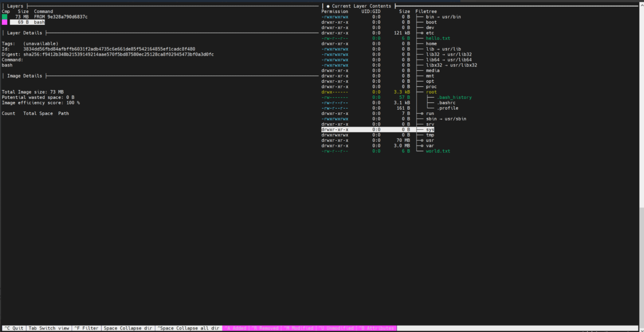Toggle the Added files filter
The height and width of the screenshot is (332, 644).
(x=235, y=328)
